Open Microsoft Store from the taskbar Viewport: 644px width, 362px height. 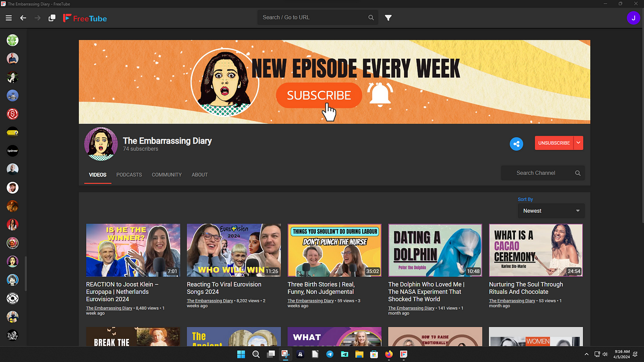374,354
